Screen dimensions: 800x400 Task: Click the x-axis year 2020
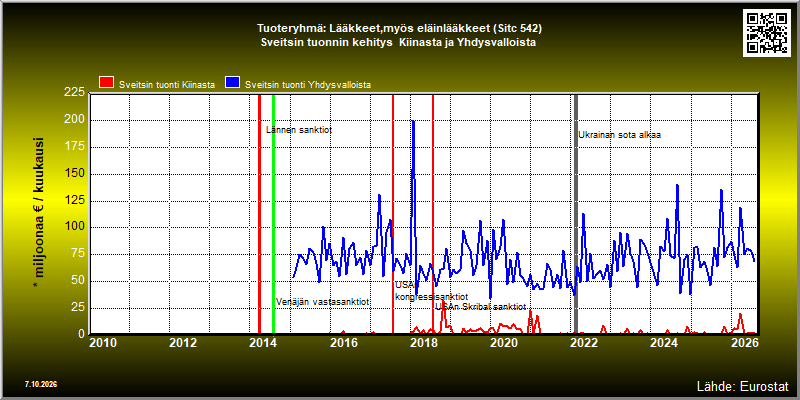coord(504,342)
